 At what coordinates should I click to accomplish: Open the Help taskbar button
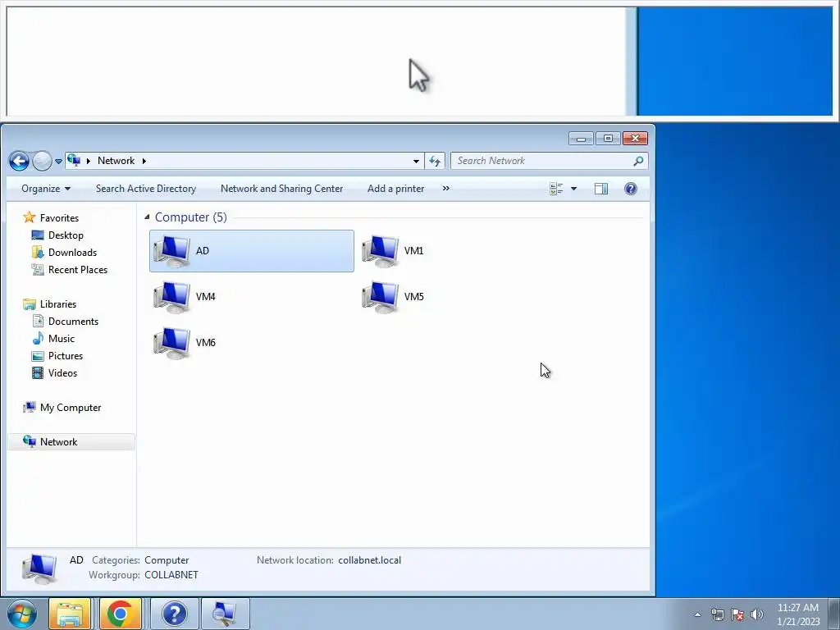click(x=175, y=614)
